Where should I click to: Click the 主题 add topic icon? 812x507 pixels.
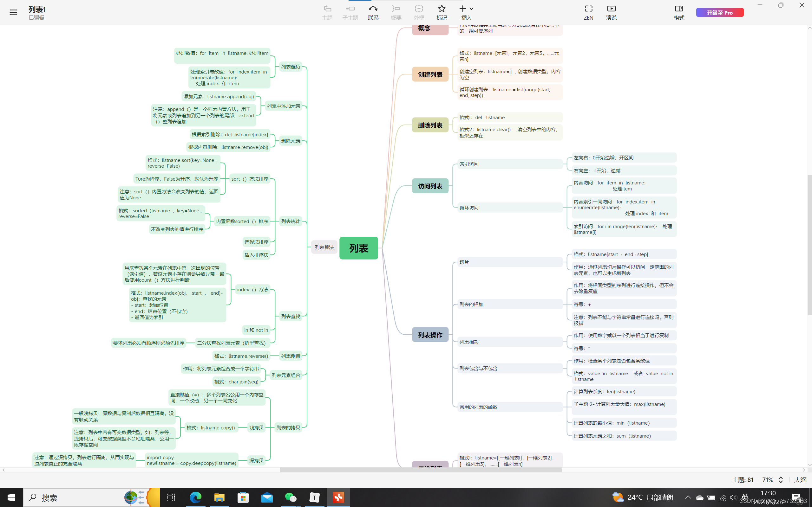click(327, 9)
